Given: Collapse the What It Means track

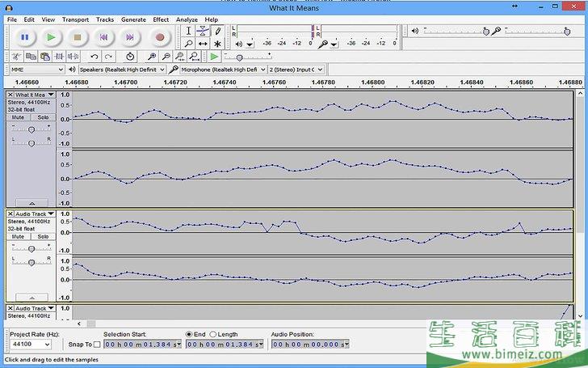Looking at the screenshot, I should tap(31, 203).
